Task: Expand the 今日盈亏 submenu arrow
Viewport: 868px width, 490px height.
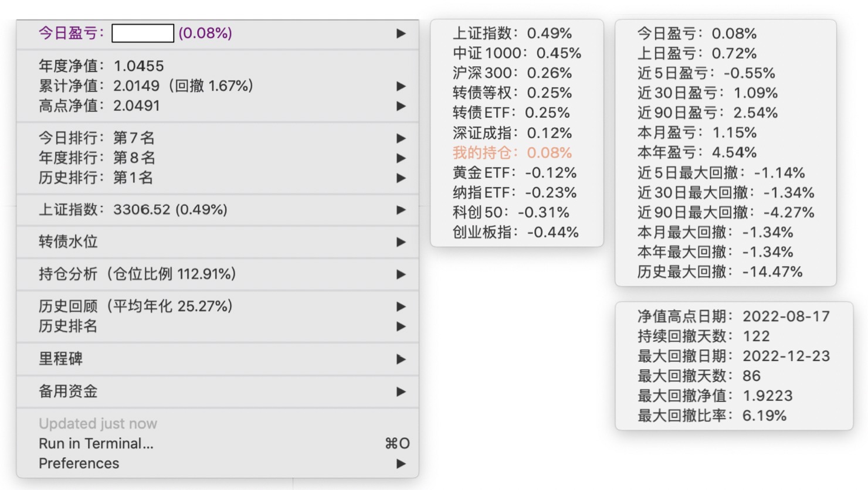Action: (x=401, y=33)
